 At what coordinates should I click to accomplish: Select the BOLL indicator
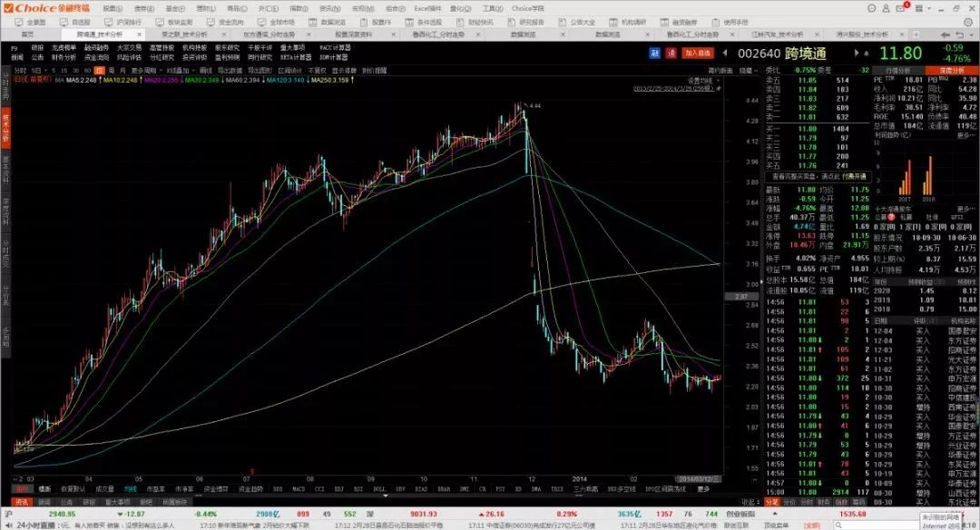[x=379, y=489]
